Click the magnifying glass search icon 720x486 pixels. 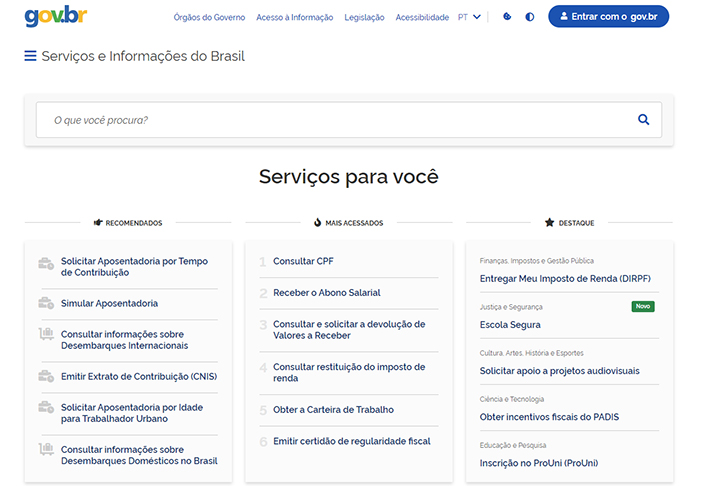click(x=643, y=120)
